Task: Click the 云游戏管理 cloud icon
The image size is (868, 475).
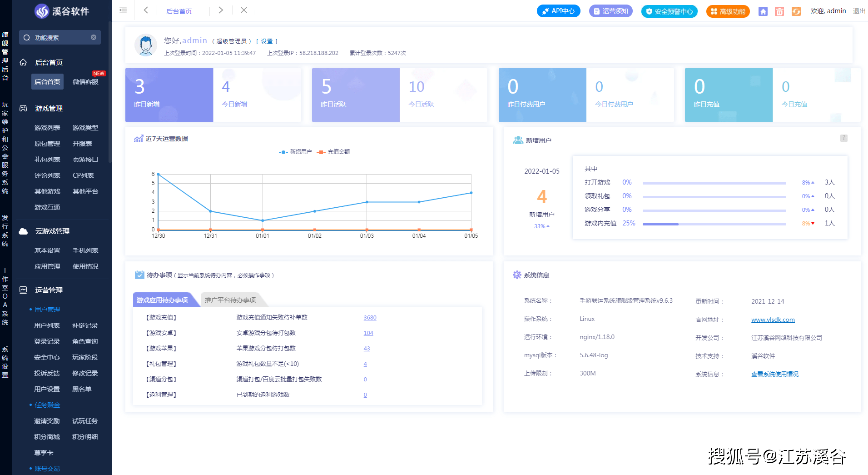Action: pos(23,231)
